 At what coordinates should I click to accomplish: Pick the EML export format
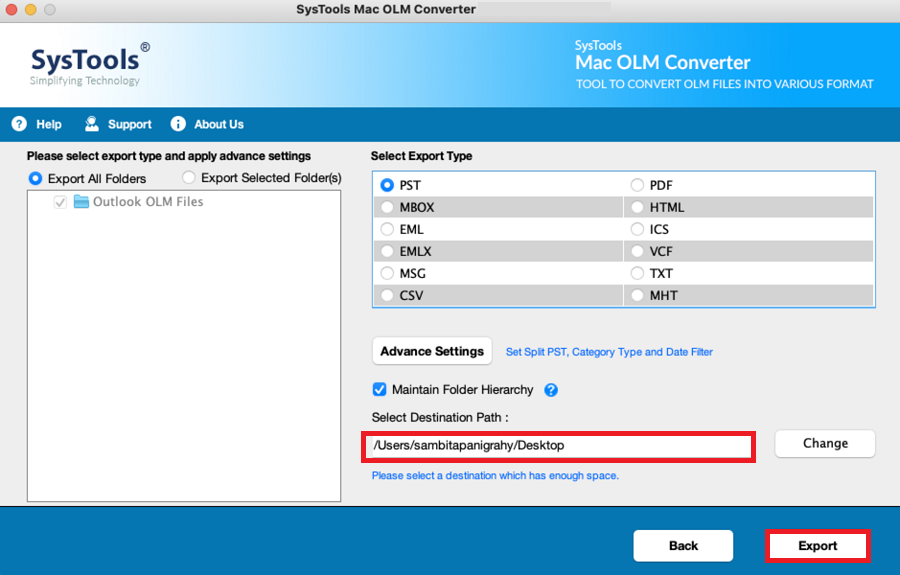click(387, 230)
